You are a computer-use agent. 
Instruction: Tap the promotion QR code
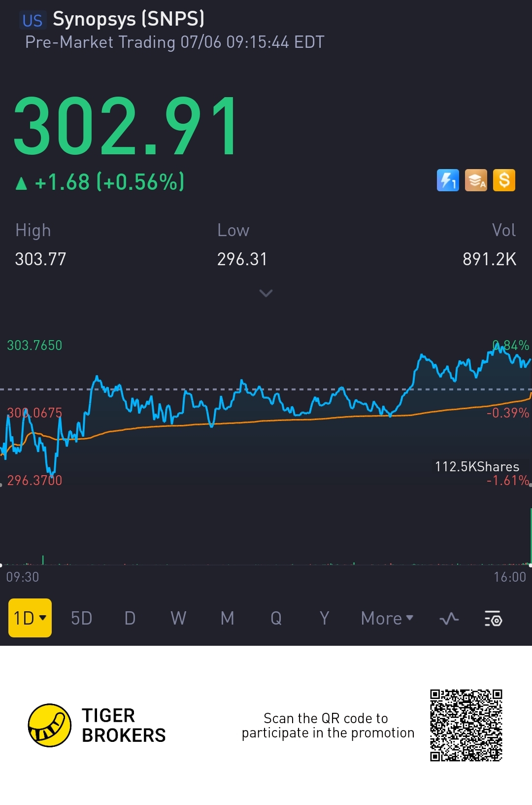pos(466,725)
